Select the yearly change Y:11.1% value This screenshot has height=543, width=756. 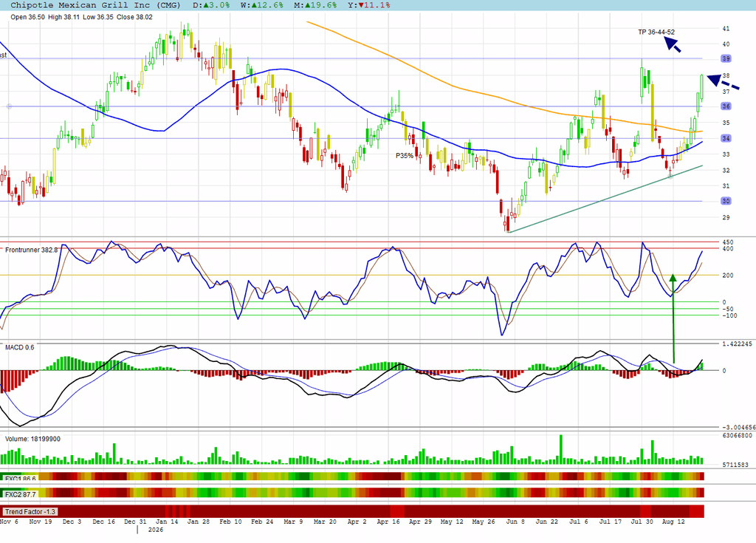369,5
